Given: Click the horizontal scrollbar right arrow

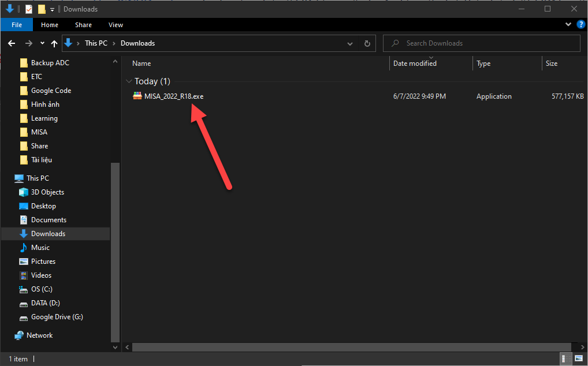Looking at the screenshot, I should [x=582, y=348].
